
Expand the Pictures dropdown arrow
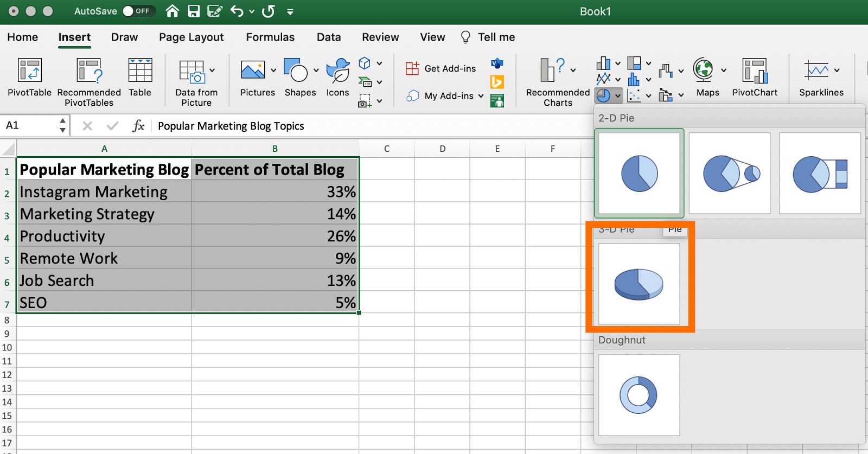(x=273, y=71)
